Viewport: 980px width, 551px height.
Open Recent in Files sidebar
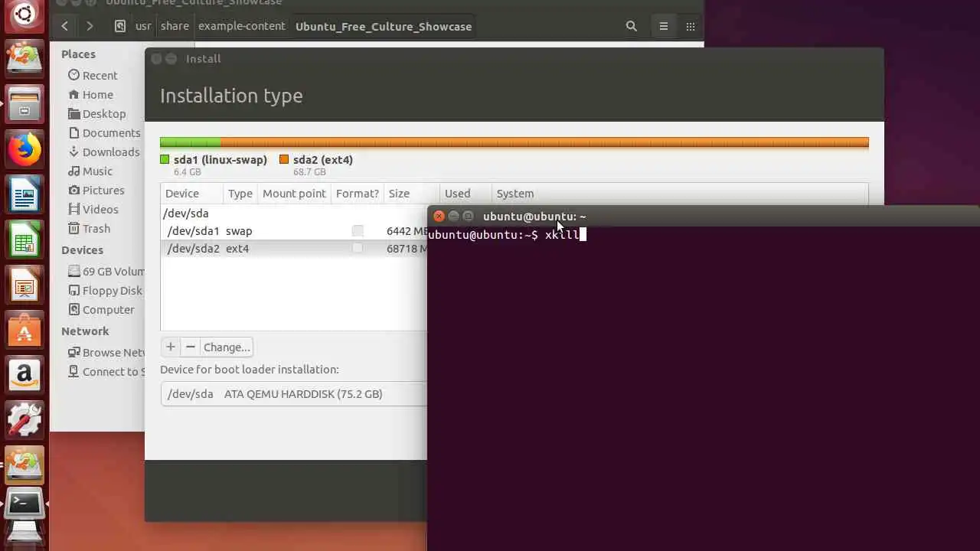tap(100, 75)
